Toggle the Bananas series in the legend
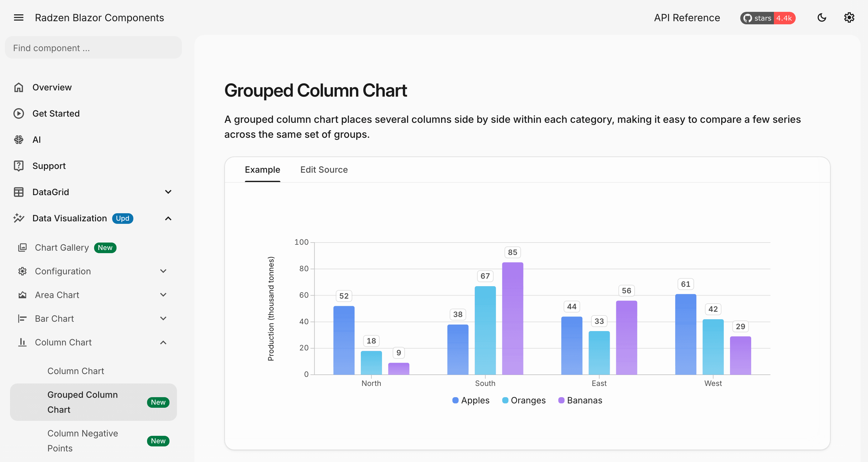Screen dimensions: 868x462 (580, 400)
